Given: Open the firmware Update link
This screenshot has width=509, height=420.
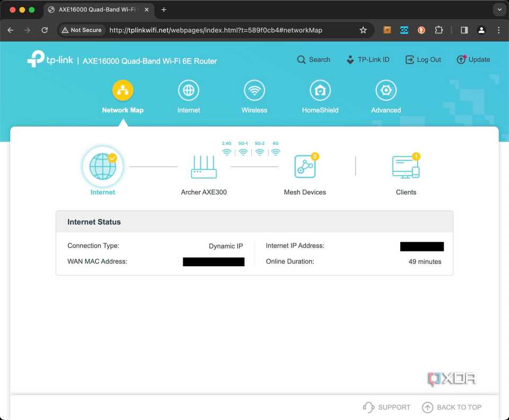Looking at the screenshot, I should click(x=473, y=60).
